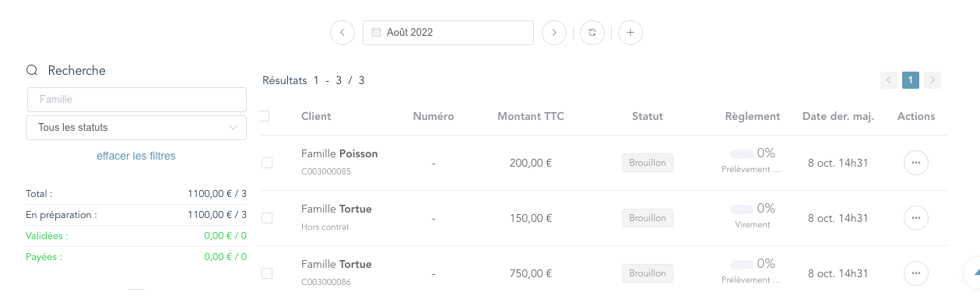
Task: Check the Tortue C003000086 row checkbox
Action: tap(267, 273)
